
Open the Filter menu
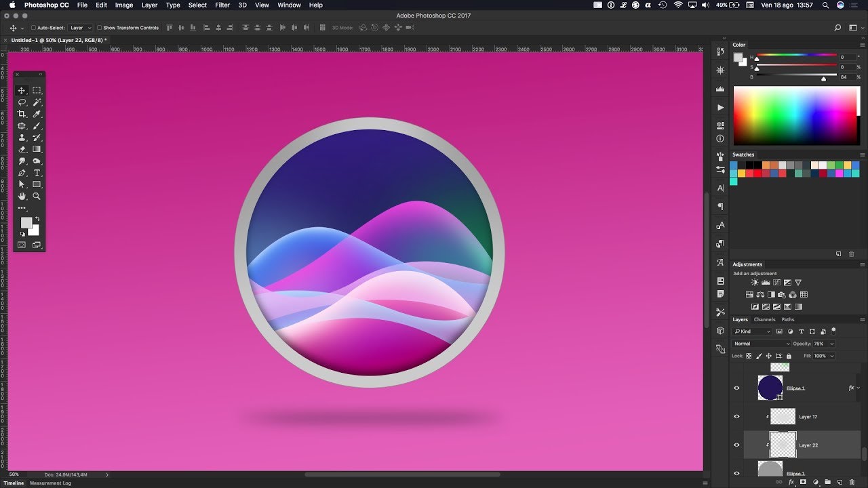coord(222,5)
